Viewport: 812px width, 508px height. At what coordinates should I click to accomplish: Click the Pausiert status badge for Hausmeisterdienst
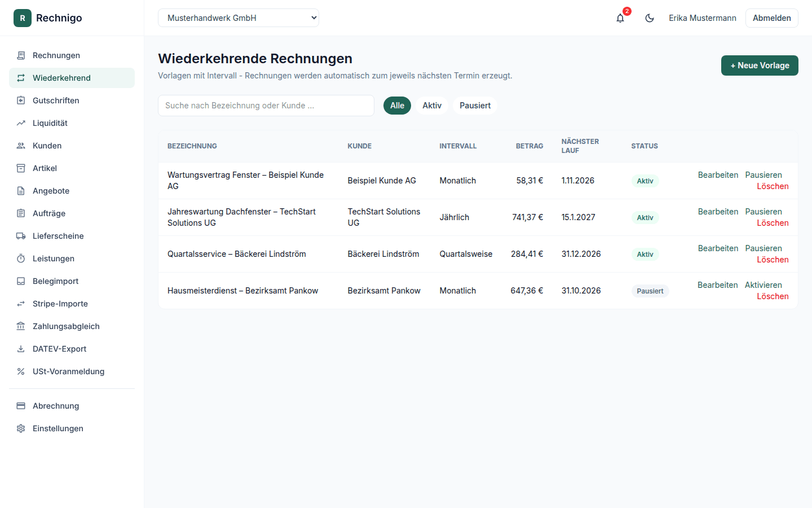pos(650,291)
